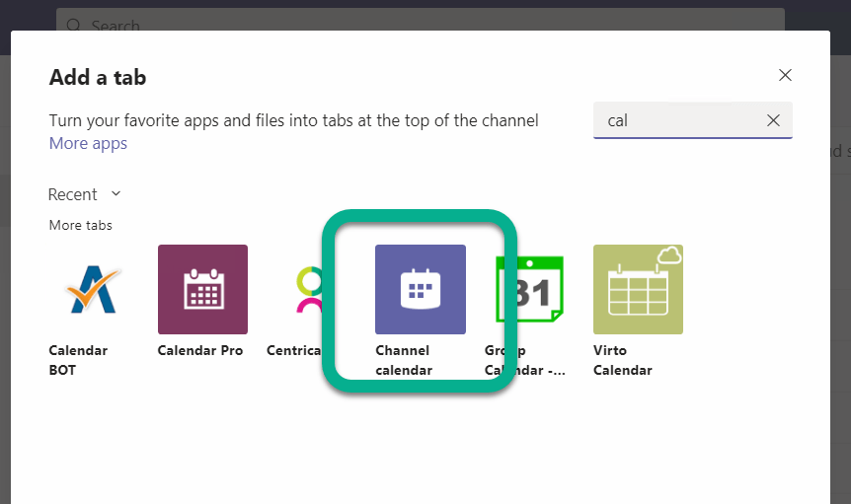Choose the Calendar Pro app icon
This screenshot has height=504, width=851.
pos(202,289)
